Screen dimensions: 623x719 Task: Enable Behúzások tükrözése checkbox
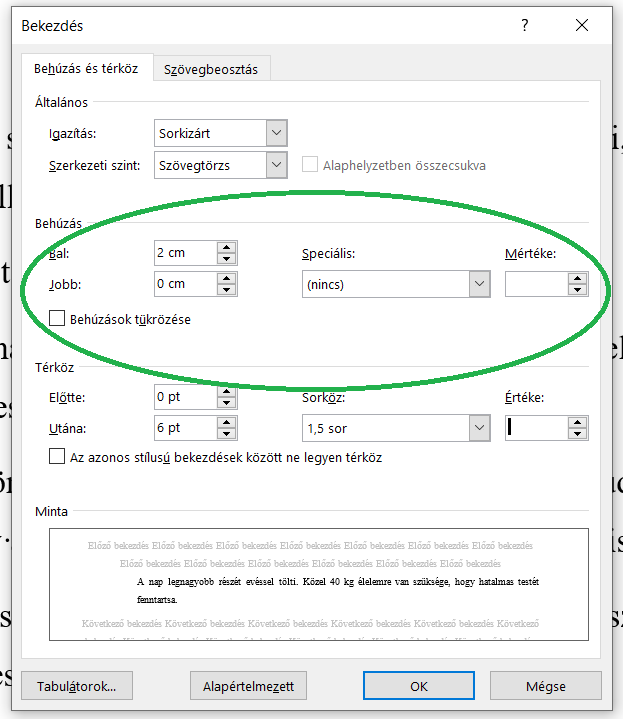[x=58, y=320]
